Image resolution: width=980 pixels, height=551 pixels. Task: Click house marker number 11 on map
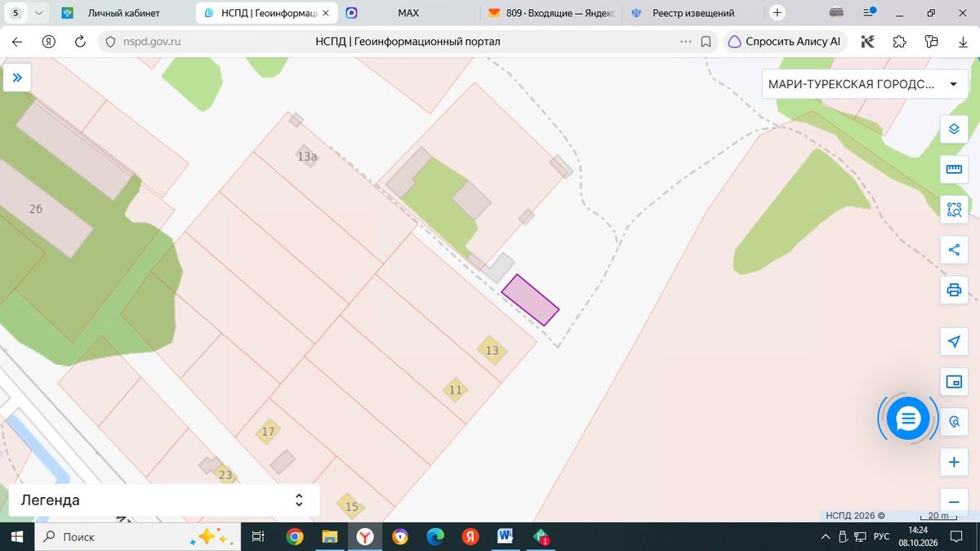pyautogui.click(x=456, y=390)
